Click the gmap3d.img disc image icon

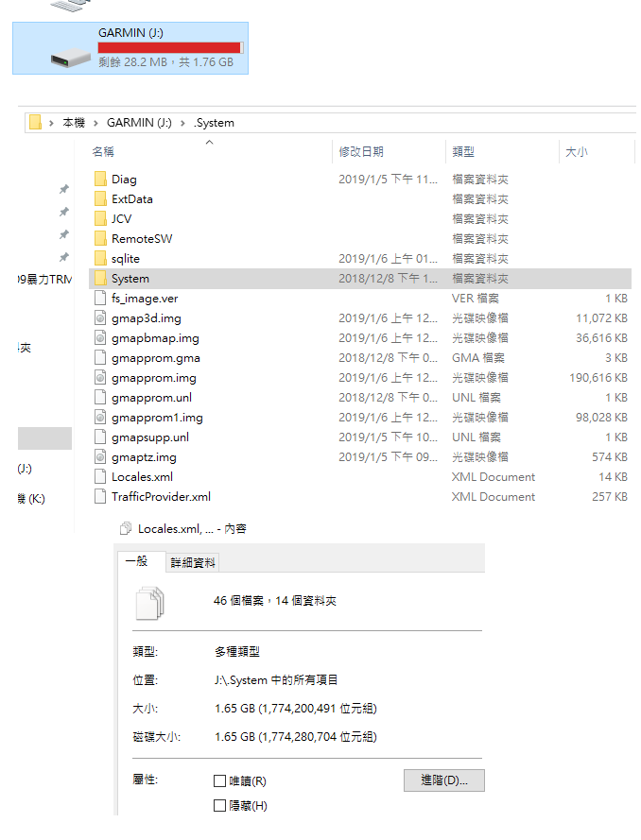100,317
